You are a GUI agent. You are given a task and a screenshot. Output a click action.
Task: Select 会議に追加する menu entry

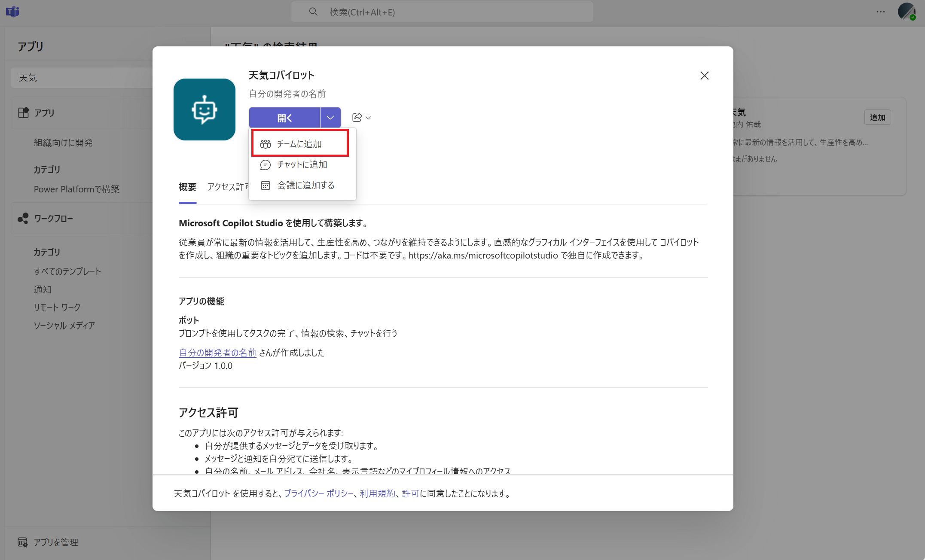coord(302,185)
